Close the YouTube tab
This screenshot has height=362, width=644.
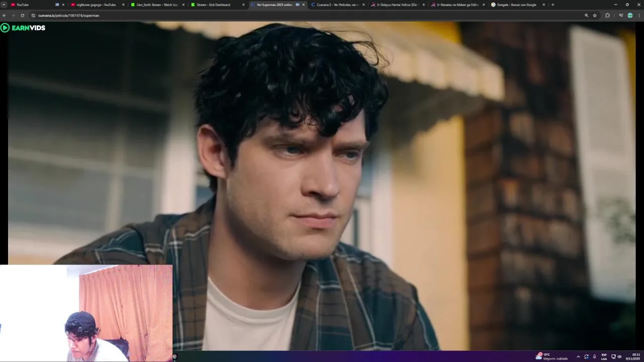[x=63, y=5]
